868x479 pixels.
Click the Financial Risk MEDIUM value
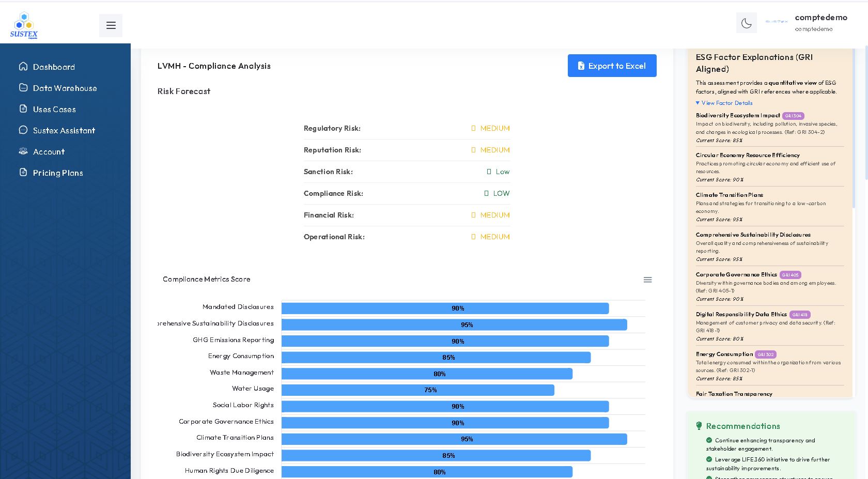pos(490,215)
